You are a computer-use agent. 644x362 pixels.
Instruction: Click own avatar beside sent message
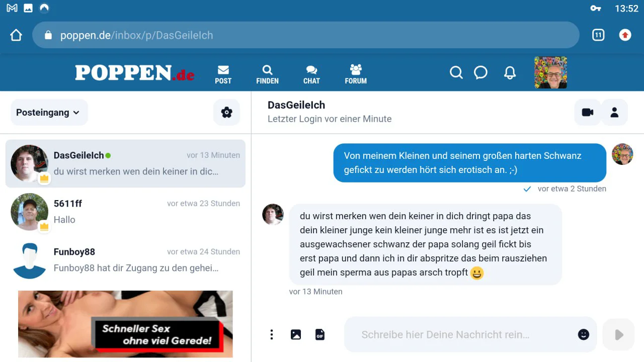(622, 154)
